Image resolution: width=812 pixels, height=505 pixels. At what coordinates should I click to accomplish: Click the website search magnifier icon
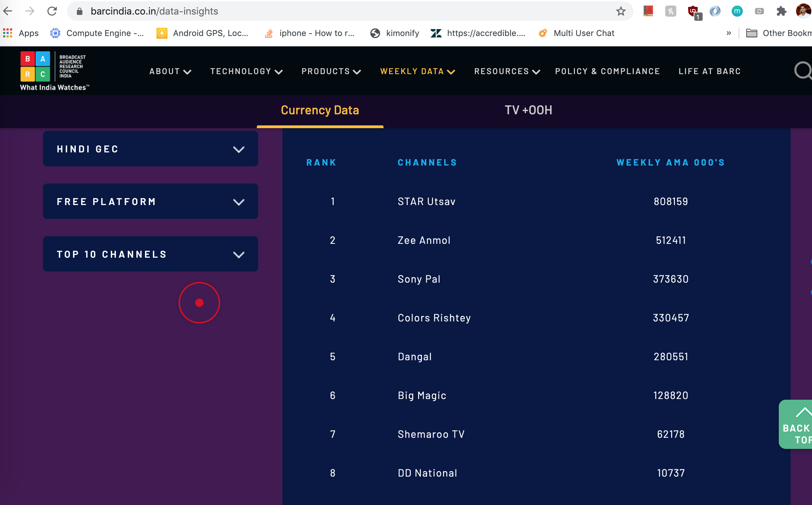point(802,71)
